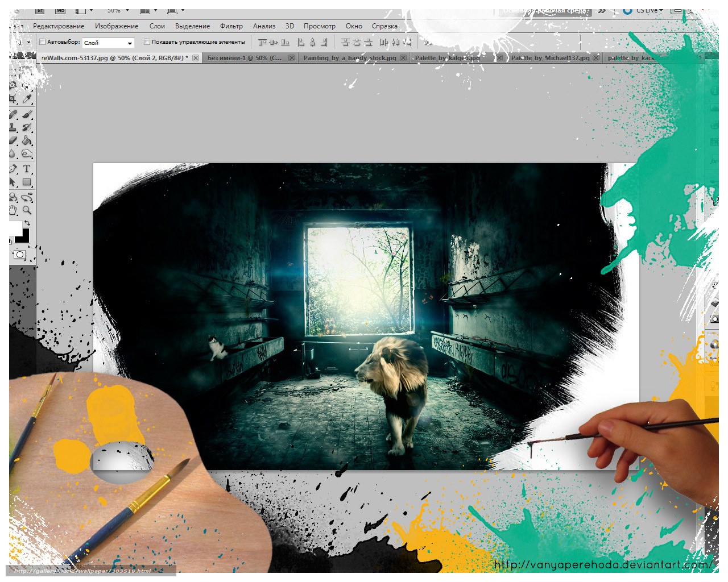Select the Clone Stamp tool
728x582 pixels.
13,127
